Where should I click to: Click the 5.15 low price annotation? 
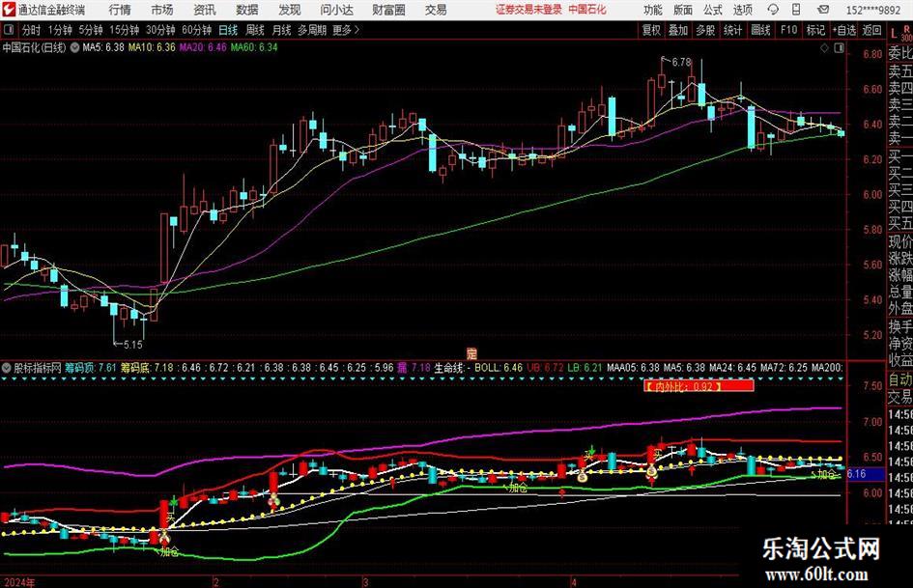click(132, 345)
